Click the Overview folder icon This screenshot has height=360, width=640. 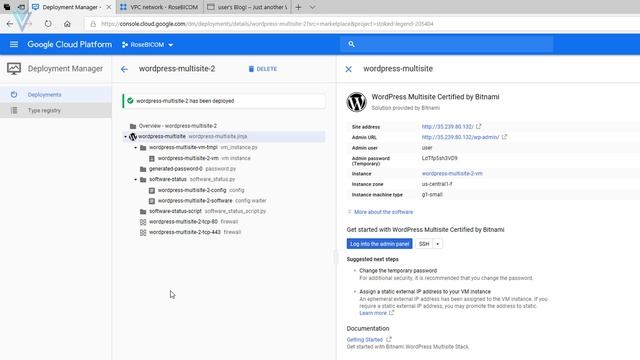click(133, 126)
